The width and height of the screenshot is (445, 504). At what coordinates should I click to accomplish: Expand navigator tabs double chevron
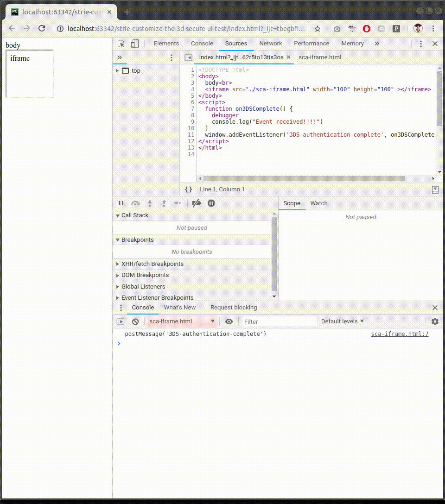tap(119, 57)
